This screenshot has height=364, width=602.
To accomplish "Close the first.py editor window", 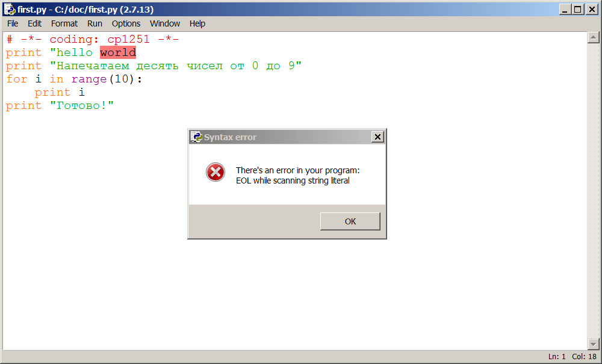I will 592,9.
